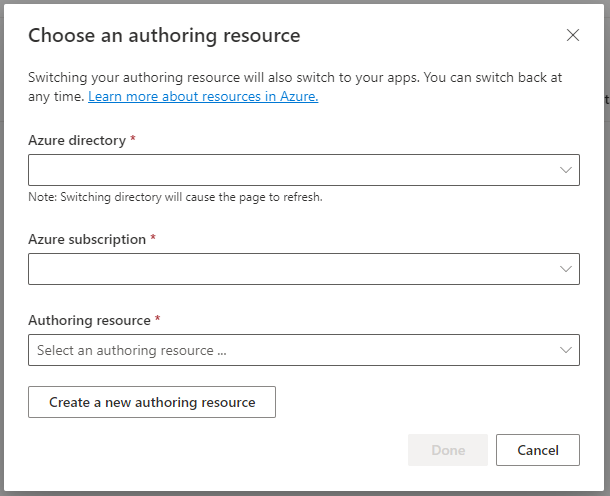Expand the Azure subscription chevron arrow
Image resolution: width=610 pixels, height=496 pixels.
pyautogui.click(x=566, y=269)
